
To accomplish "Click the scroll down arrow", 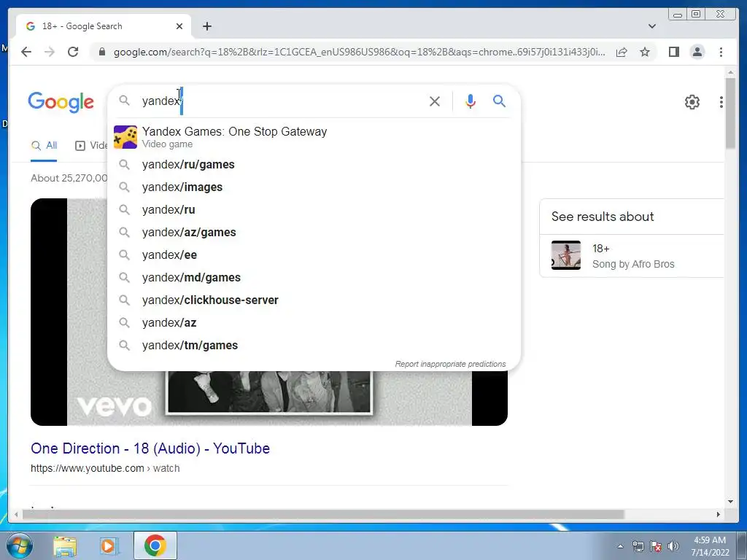I will (x=730, y=502).
